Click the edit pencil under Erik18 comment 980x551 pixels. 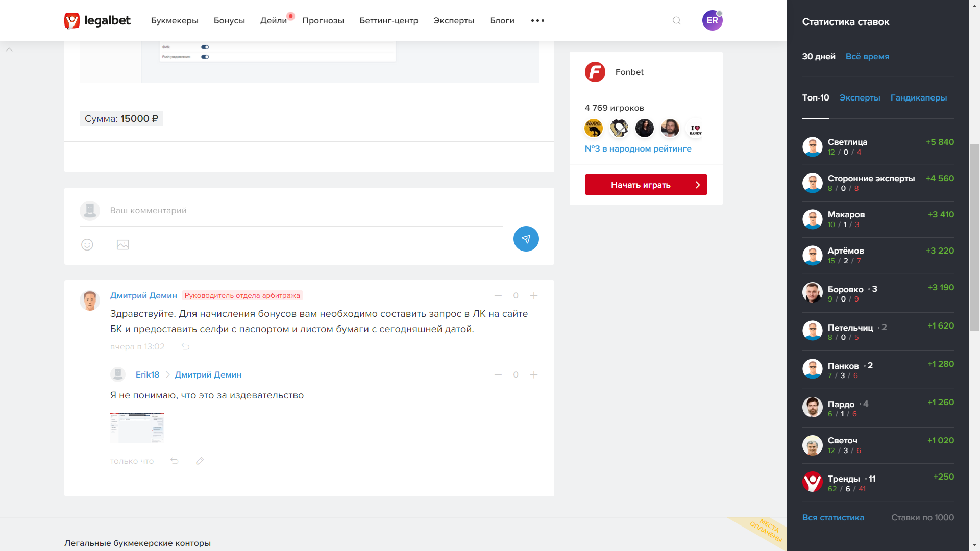tap(200, 461)
